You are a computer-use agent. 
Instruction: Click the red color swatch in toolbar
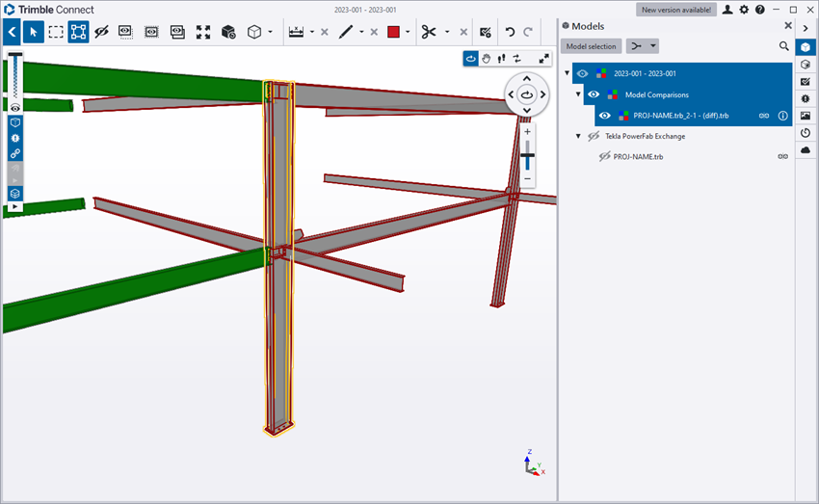(394, 32)
